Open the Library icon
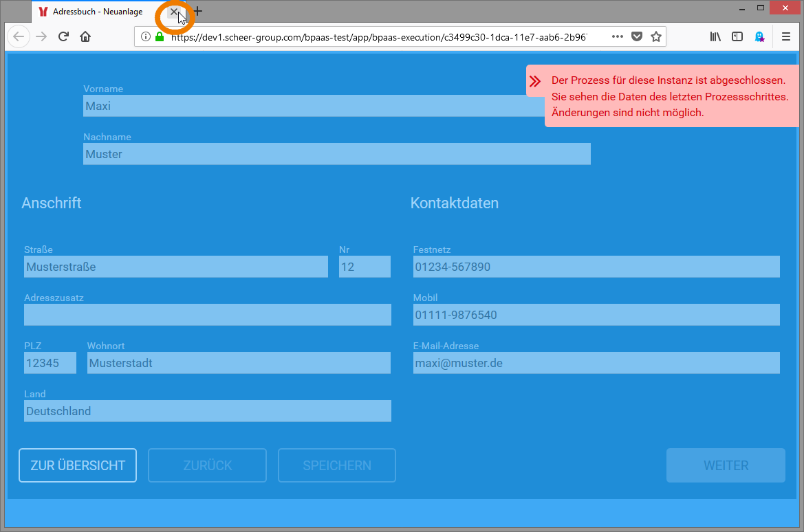The image size is (804, 532). coord(715,37)
